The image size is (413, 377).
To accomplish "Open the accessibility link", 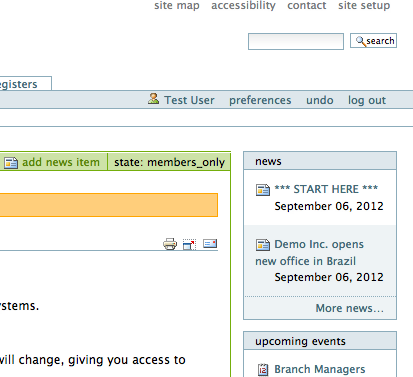I will (243, 5).
